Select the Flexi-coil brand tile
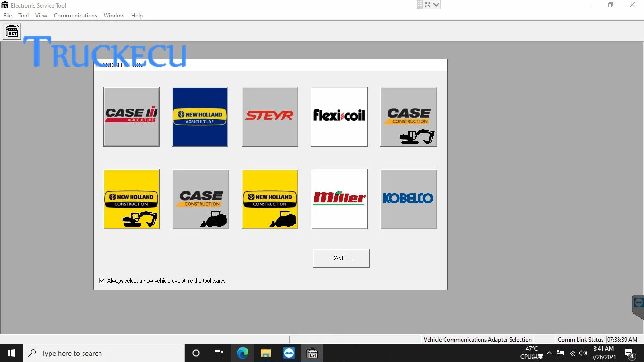The height and width of the screenshot is (362, 644). coord(339,117)
